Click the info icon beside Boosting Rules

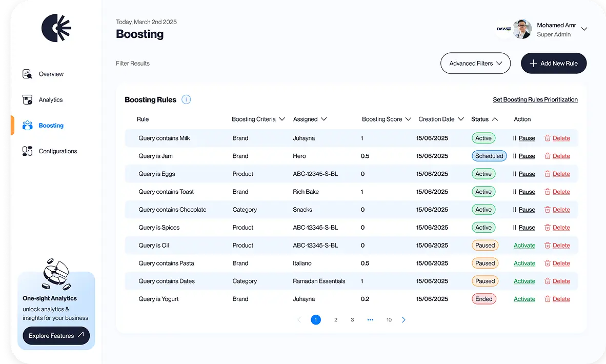pos(186,99)
